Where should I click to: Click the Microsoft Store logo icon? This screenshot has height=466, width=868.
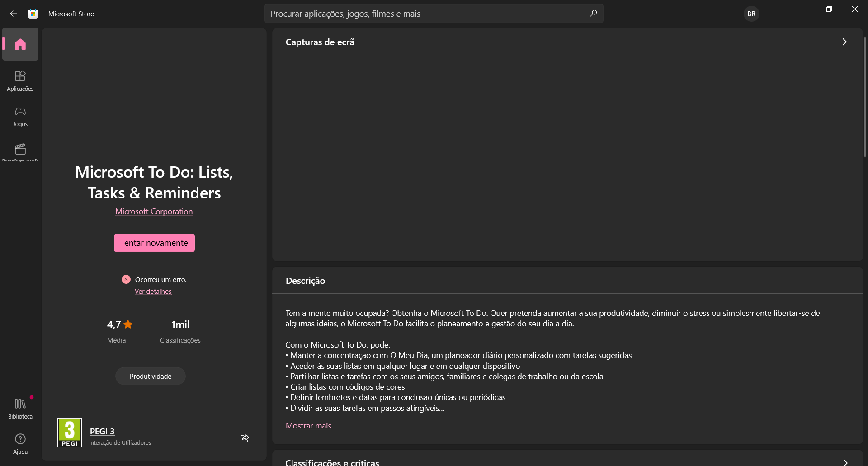pos(33,14)
